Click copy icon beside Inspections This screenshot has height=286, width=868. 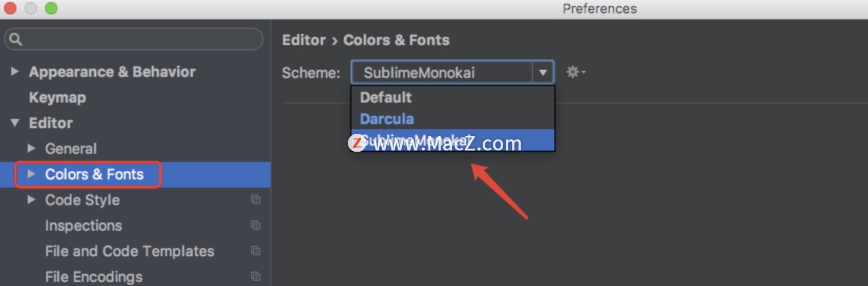pos(256,225)
